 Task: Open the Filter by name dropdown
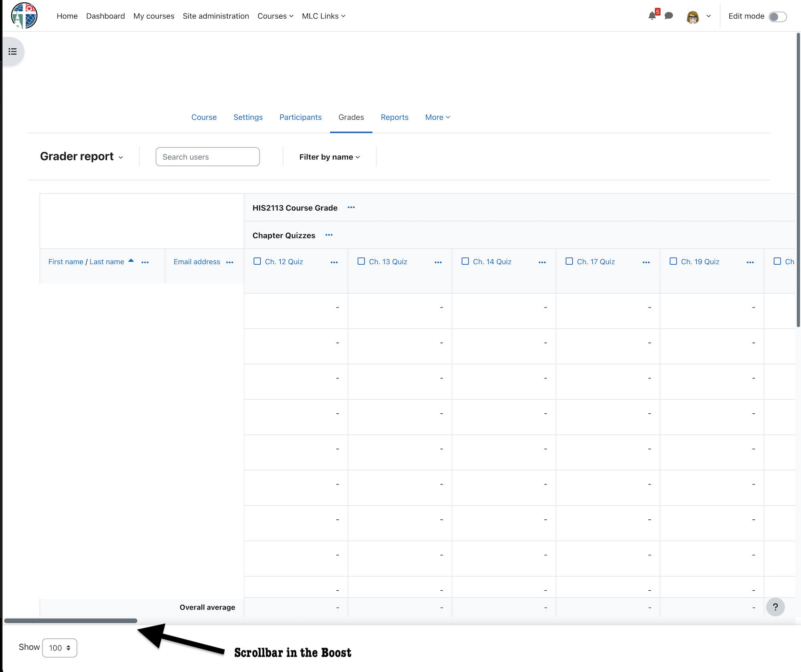coord(329,157)
